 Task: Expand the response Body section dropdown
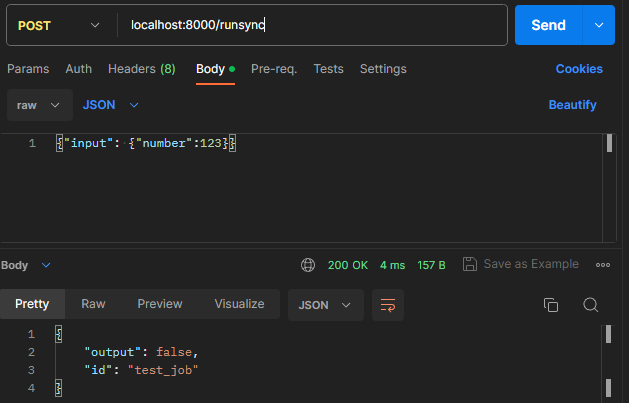pos(25,265)
